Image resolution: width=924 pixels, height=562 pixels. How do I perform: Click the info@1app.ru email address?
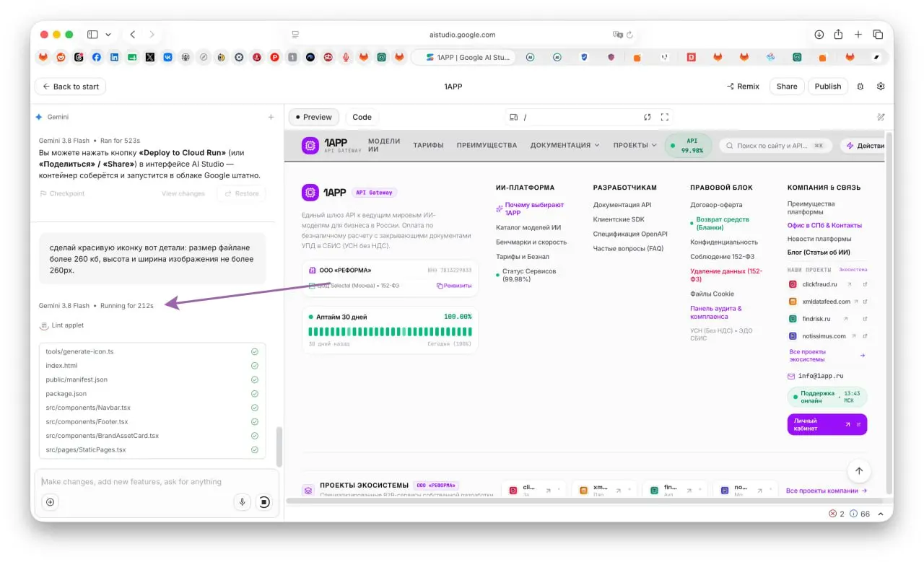821,376
